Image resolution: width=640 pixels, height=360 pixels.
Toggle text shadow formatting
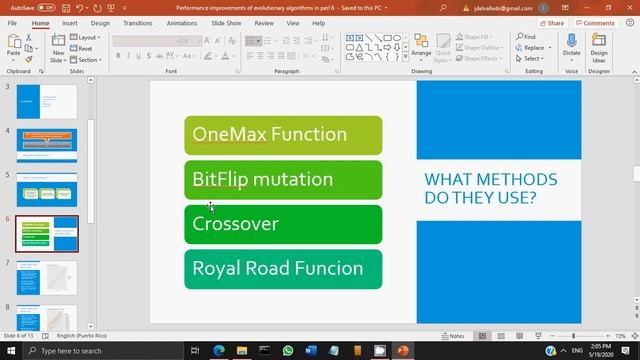[149, 56]
